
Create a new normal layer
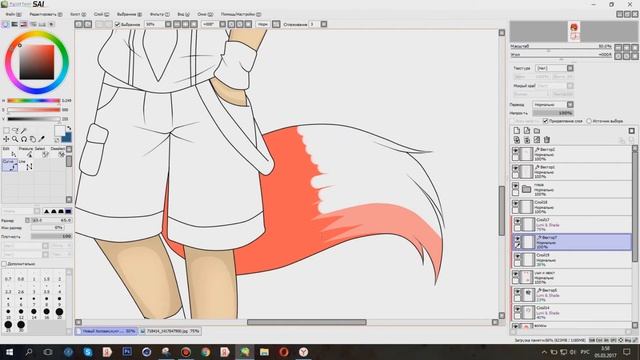click(x=517, y=131)
